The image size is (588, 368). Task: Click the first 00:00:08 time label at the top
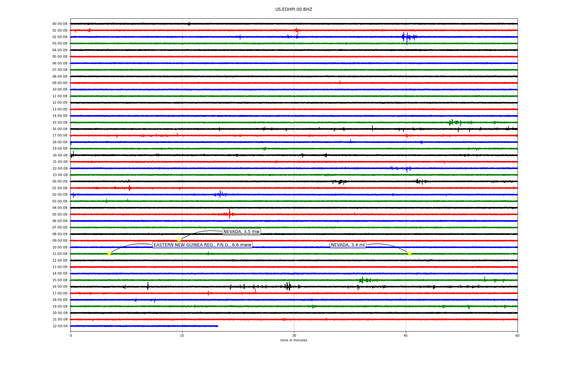[x=60, y=24]
